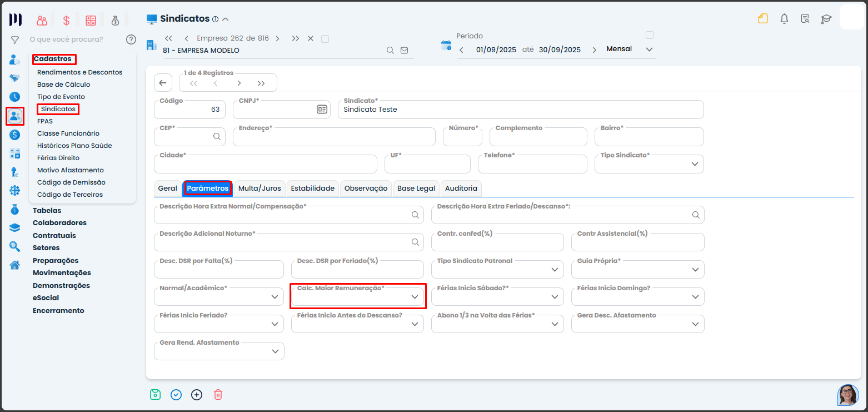This screenshot has height=412, width=868.
Task: Click the blue clock icon in sidebar
Action: click(x=15, y=97)
